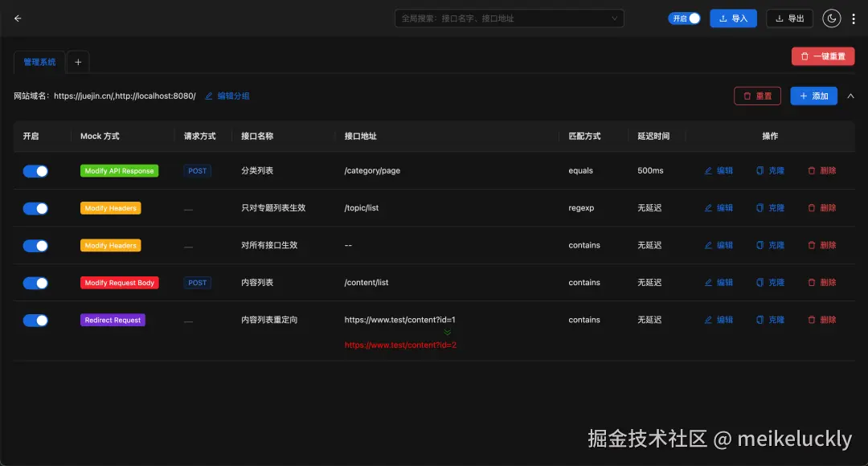This screenshot has width=868, height=466.
Task: Open the three-dot more options menu
Action: pyautogui.click(x=854, y=18)
